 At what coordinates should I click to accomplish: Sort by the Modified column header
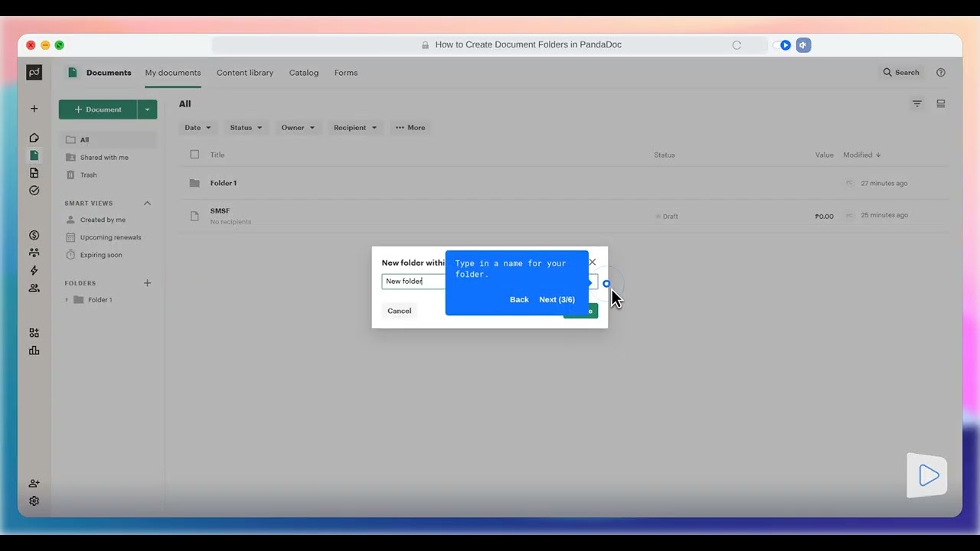pos(862,155)
